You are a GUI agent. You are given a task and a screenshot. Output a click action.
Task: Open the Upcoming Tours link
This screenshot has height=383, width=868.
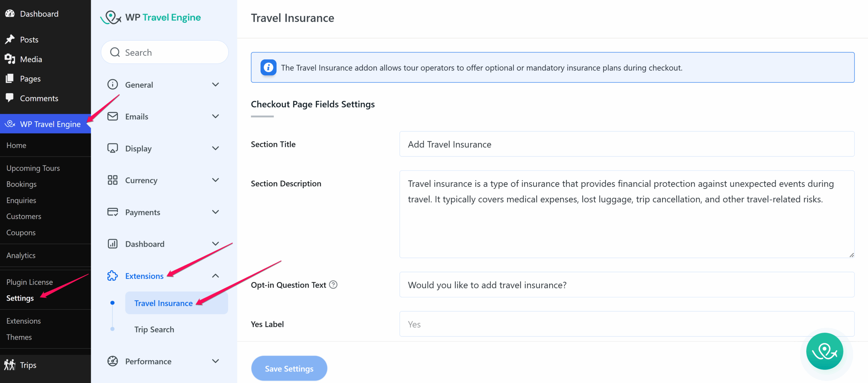click(33, 168)
